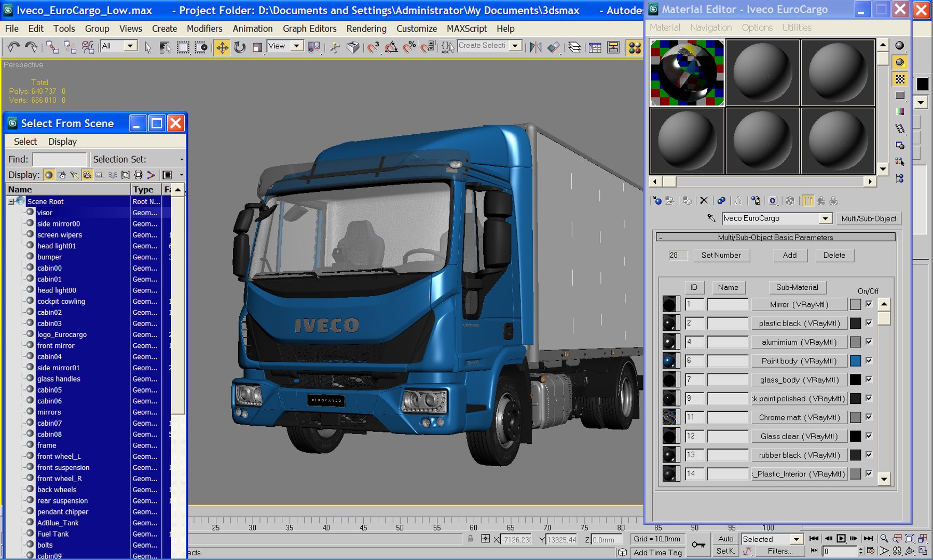
Task: Toggle the checkered Background icon in Material Editor
Action: coord(900,79)
